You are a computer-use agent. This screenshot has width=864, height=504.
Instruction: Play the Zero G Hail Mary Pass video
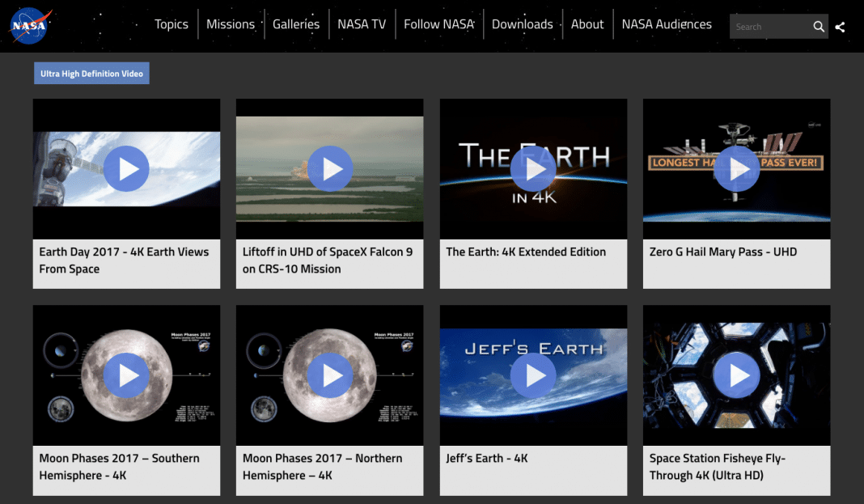736,168
